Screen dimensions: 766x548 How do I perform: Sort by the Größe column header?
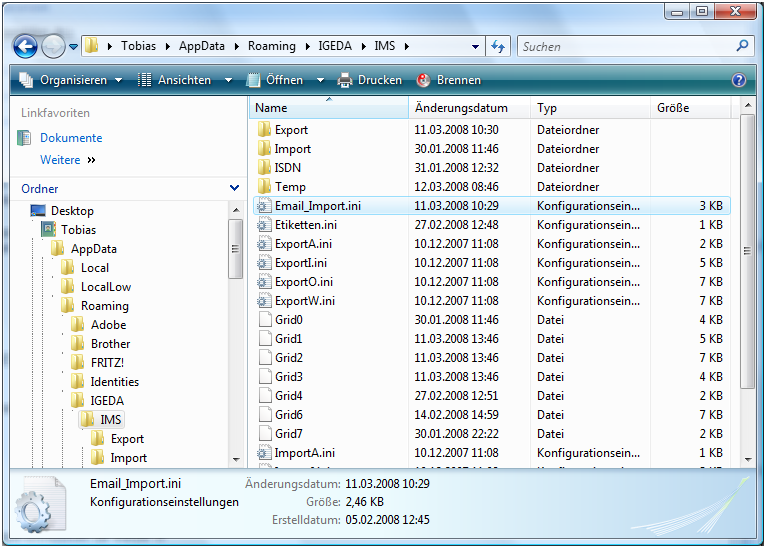coord(691,108)
